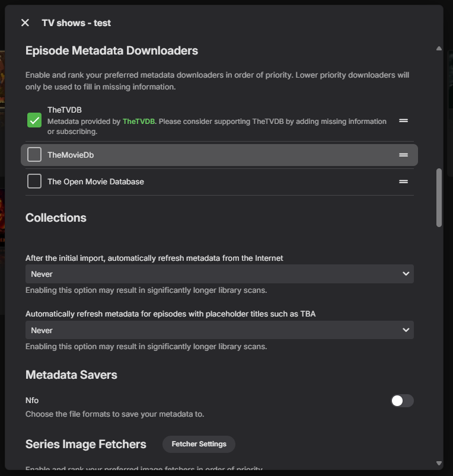Viewport: 453px width, 476px height.
Task: Toggle the Nfo metadata saver switch
Action: coord(402,401)
